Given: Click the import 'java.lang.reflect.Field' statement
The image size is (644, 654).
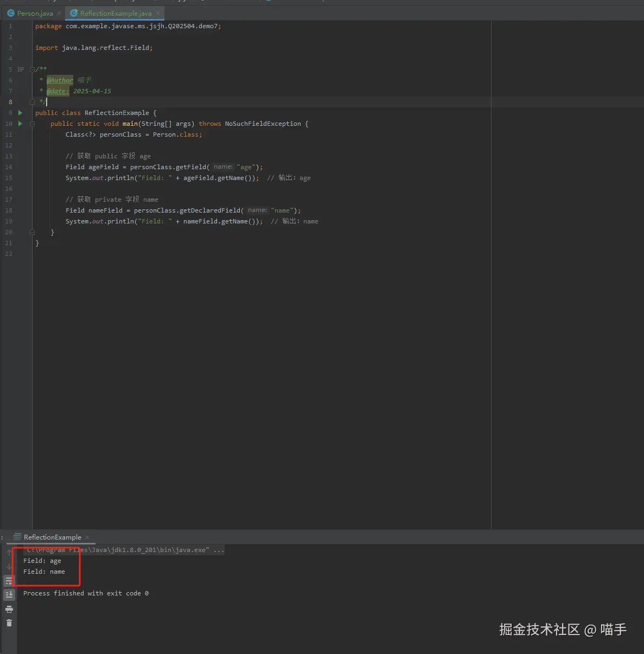Looking at the screenshot, I should click(x=94, y=48).
